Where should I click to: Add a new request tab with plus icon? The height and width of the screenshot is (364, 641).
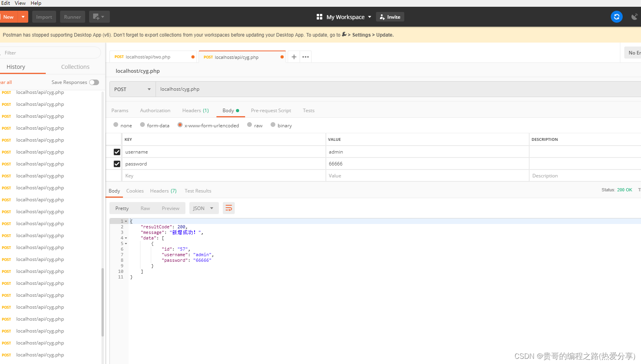pos(294,57)
